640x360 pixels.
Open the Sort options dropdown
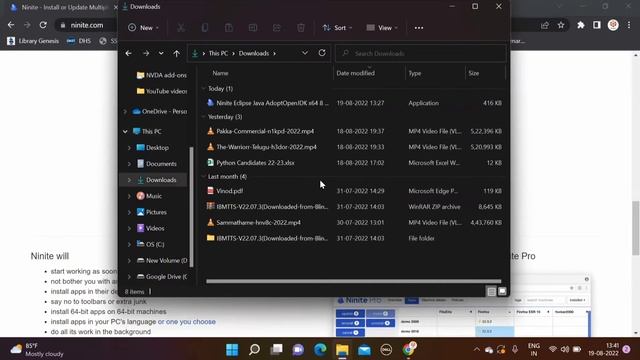tap(337, 28)
